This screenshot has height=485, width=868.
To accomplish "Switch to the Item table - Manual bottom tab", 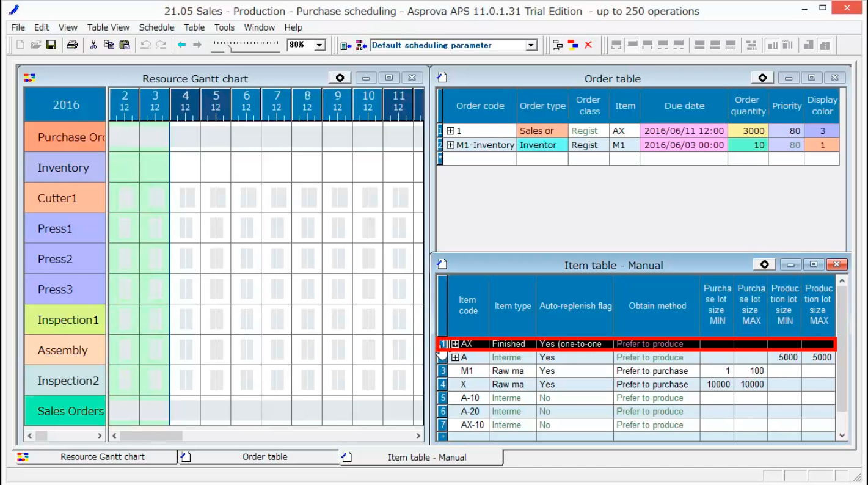I will pyautogui.click(x=421, y=457).
